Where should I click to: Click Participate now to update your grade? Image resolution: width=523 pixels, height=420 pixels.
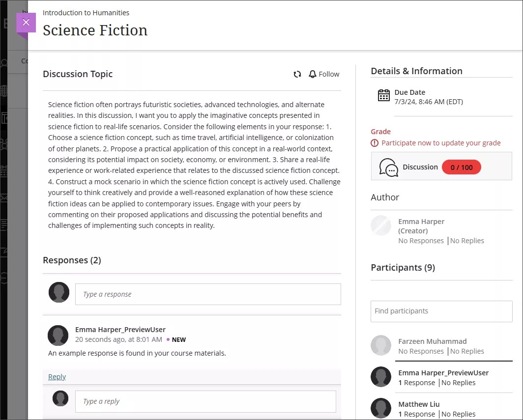click(440, 142)
